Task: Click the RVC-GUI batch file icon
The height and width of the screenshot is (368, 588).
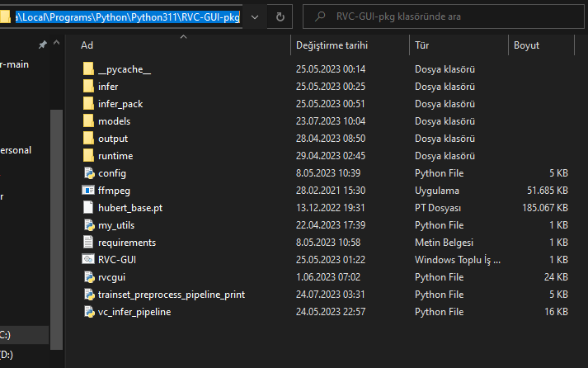Action: tap(89, 260)
